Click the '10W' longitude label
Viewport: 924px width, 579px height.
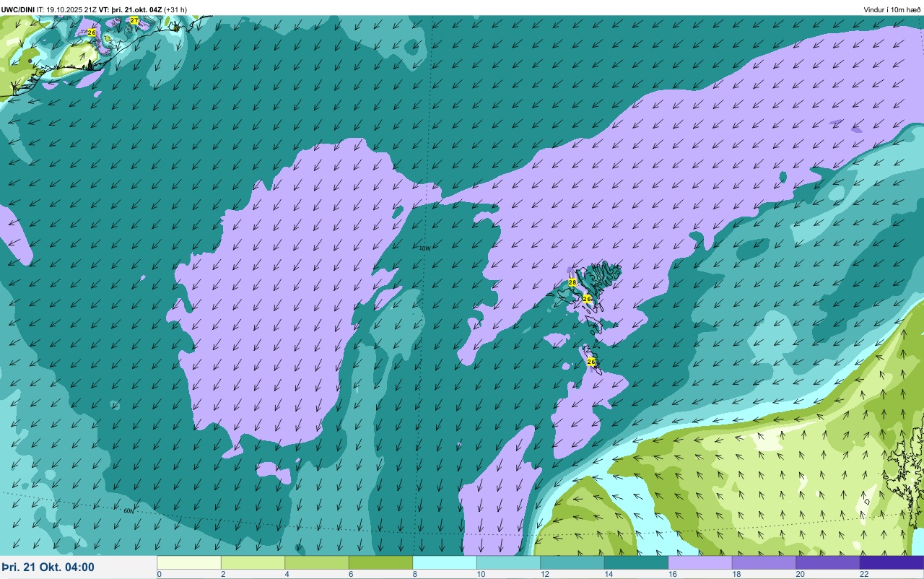(x=424, y=248)
